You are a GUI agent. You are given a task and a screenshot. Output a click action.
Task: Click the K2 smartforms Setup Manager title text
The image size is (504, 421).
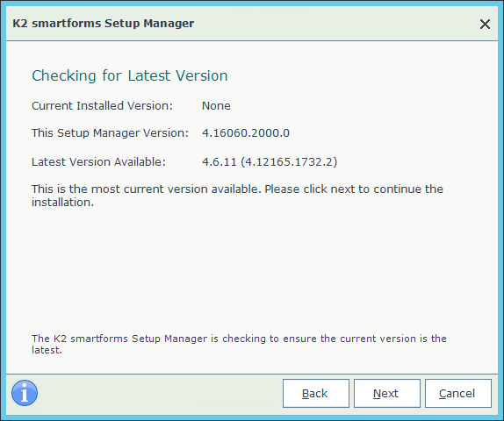(x=104, y=24)
